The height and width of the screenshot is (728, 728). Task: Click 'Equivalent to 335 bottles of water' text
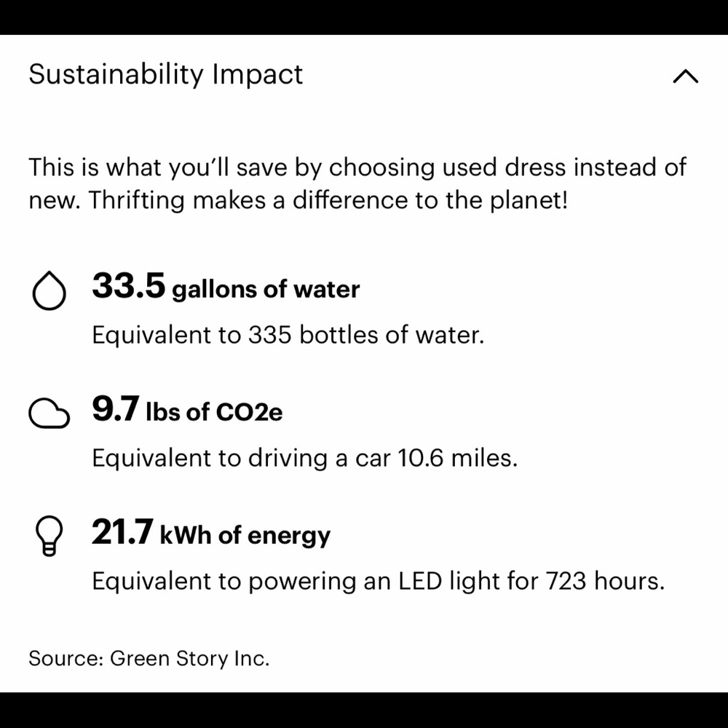[288, 336]
